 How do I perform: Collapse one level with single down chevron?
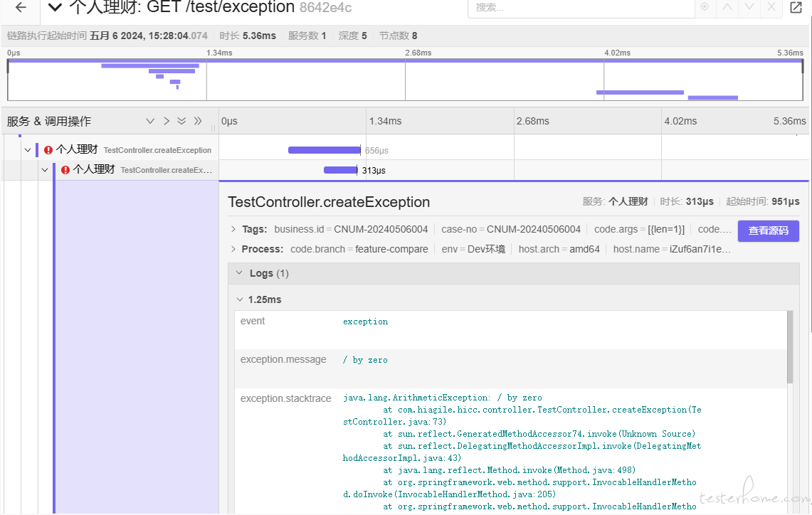[150, 121]
